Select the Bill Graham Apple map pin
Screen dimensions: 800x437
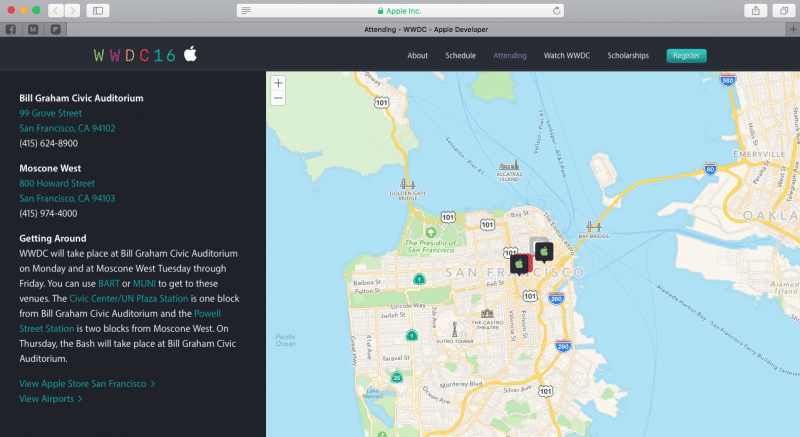[x=519, y=265]
